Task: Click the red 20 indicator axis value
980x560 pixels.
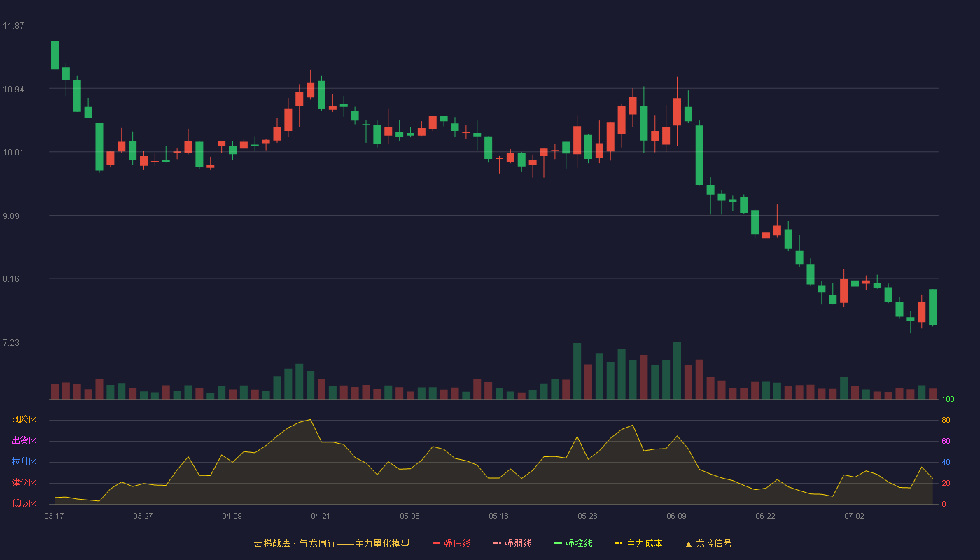Action: [946, 483]
